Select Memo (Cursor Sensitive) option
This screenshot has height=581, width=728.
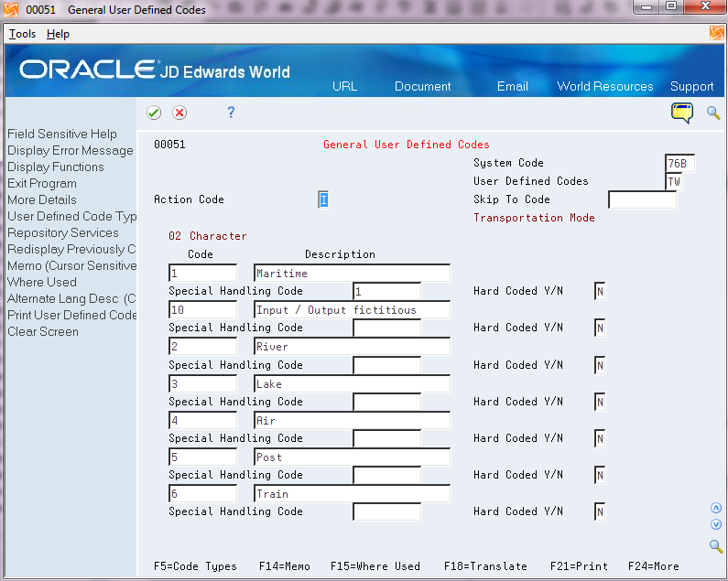point(71,266)
